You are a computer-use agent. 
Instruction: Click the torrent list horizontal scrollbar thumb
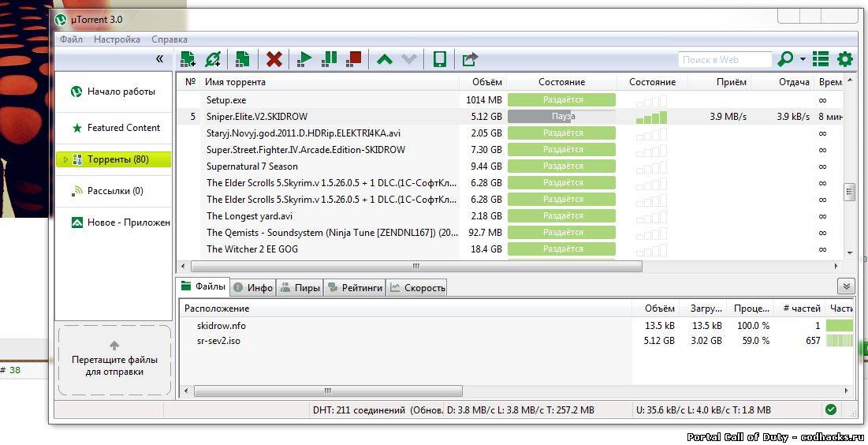[x=415, y=267]
